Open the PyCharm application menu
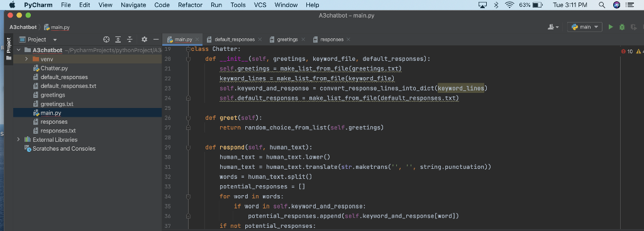 point(38,5)
